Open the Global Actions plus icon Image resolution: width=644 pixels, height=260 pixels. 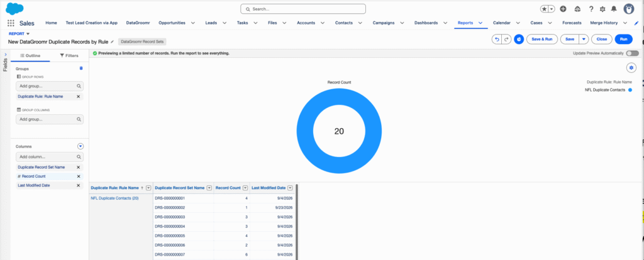point(563,9)
